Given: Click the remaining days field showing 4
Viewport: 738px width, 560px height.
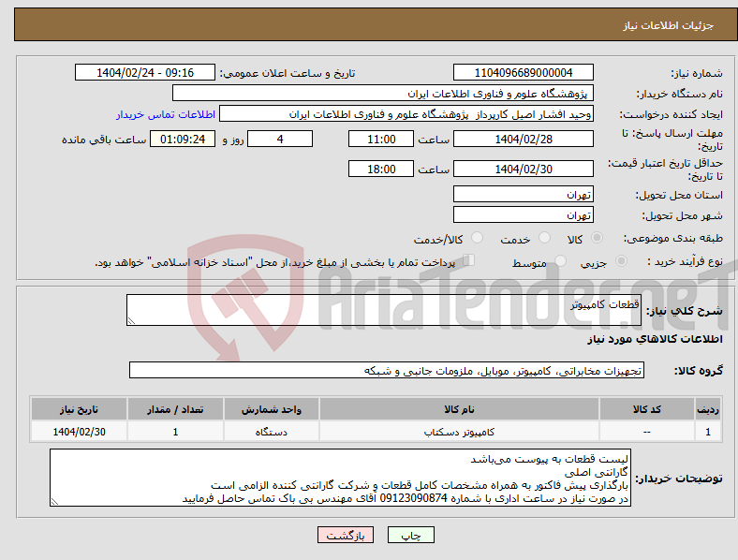Looking at the screenshot, I should tap(280, 139).
